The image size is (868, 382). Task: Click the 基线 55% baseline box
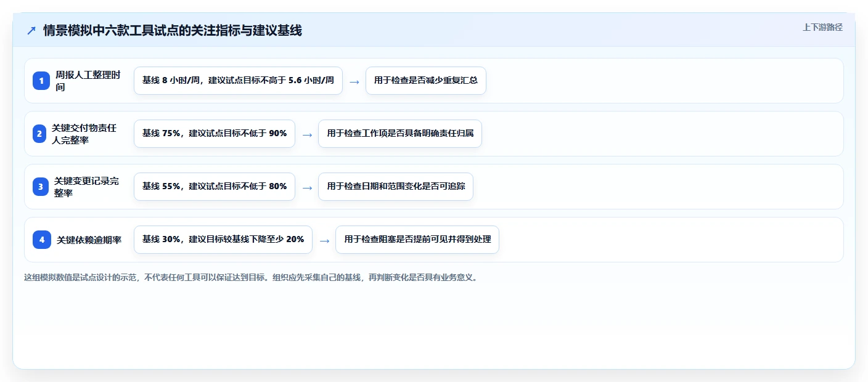[x=215, y=187]
